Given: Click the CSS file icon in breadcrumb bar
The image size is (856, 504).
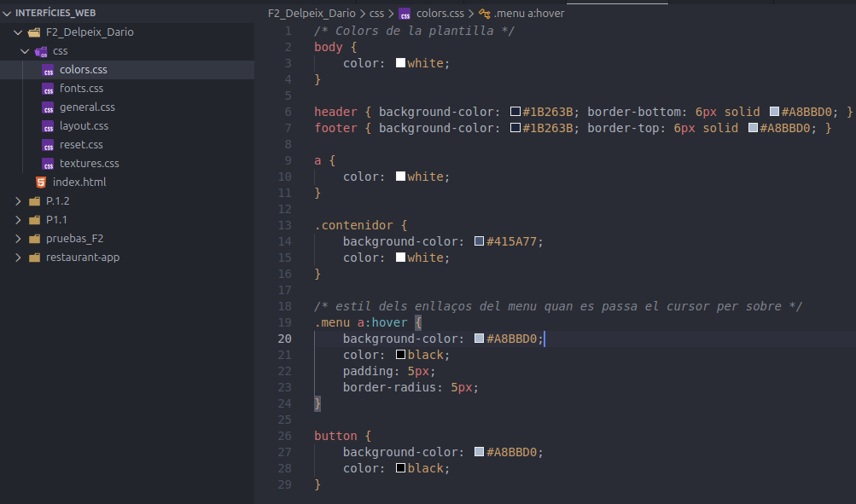Looking at the screenshot, I should 405,14.
